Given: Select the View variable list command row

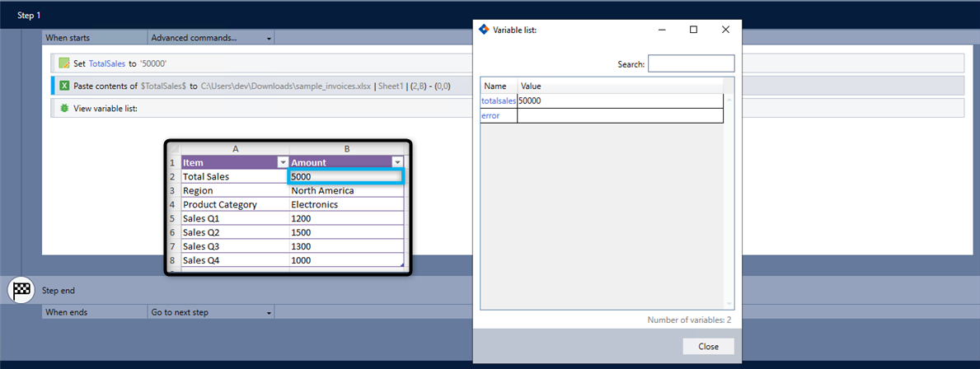Looking at the screenshot, I should (508, 108).
